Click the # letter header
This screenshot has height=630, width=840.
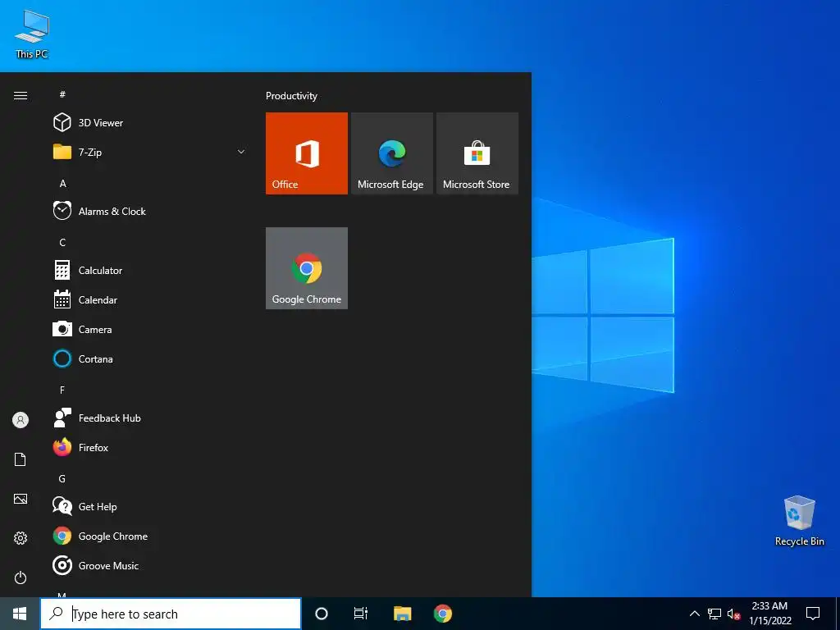(62, 94)
